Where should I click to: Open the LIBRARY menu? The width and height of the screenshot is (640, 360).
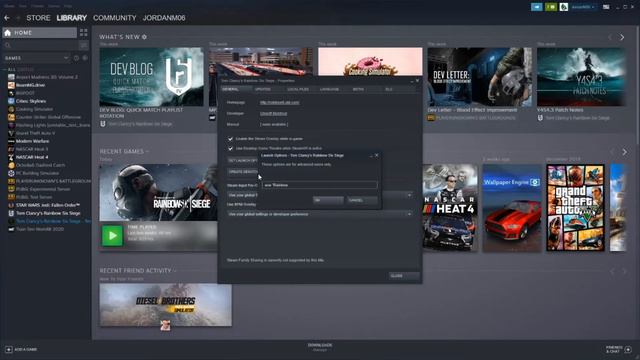tap(71, 18)
